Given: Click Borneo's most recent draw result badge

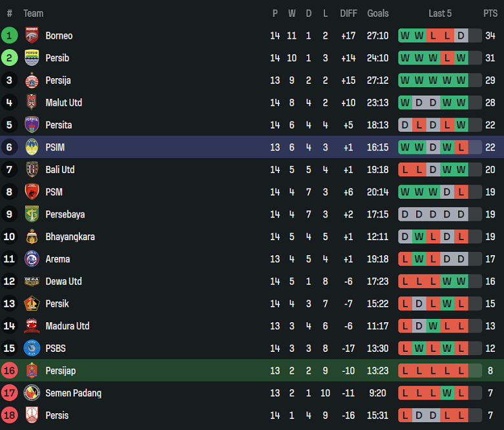Looking at the screenshot, I should pyautogui.click(x=461, y=36).
